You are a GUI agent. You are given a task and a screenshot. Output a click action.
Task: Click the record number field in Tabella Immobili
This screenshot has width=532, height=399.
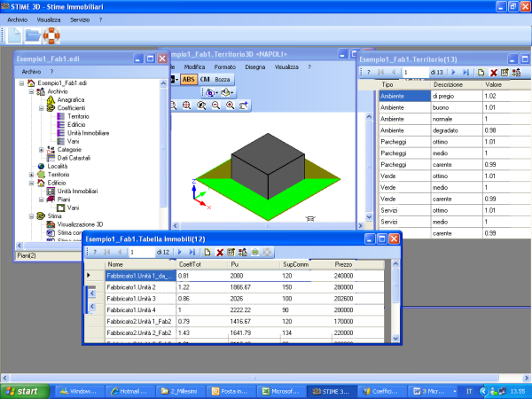(x=140, y=253)
